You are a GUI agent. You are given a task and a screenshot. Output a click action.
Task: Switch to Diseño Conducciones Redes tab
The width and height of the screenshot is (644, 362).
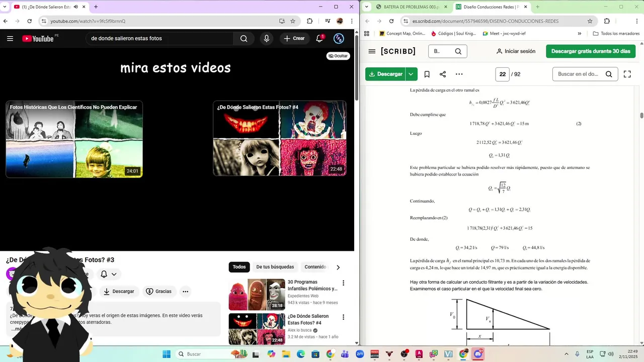pyautogui.click(x=492, y=7)
